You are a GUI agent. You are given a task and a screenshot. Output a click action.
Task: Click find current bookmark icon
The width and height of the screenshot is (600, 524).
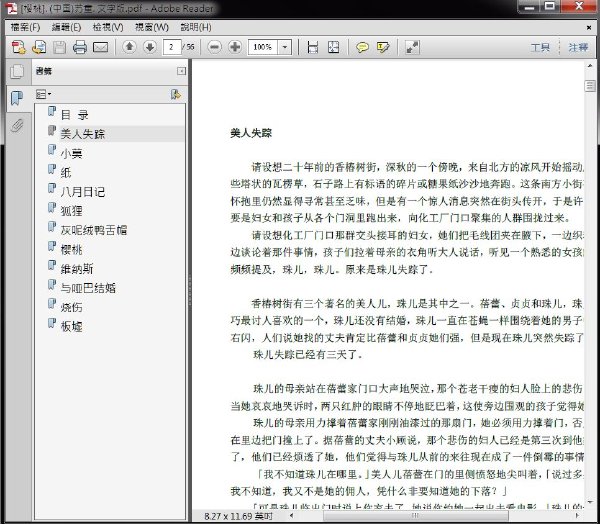click(x=176, y=94)
